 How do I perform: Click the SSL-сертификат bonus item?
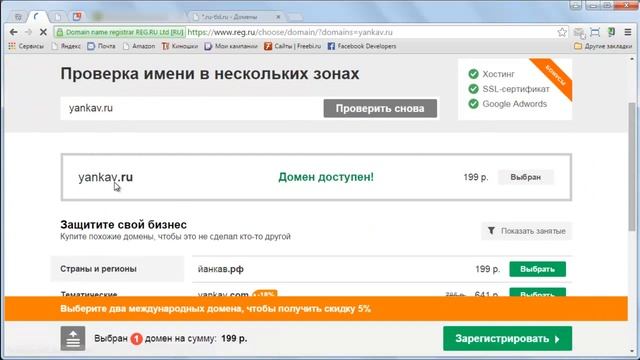[516, 89]
